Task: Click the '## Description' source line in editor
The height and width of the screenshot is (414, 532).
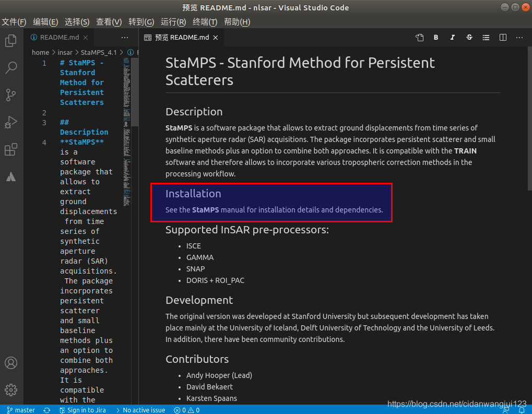Action: point(84,127)
